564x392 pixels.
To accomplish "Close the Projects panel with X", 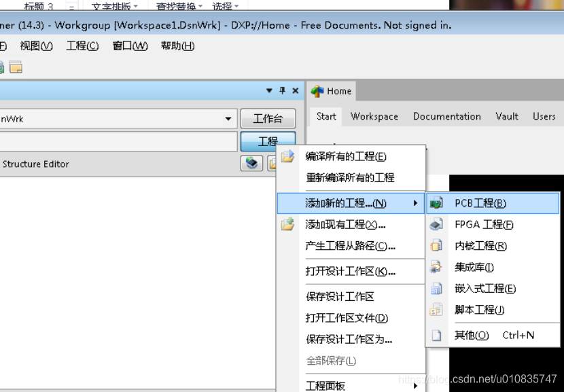I will tap(296, 90).
